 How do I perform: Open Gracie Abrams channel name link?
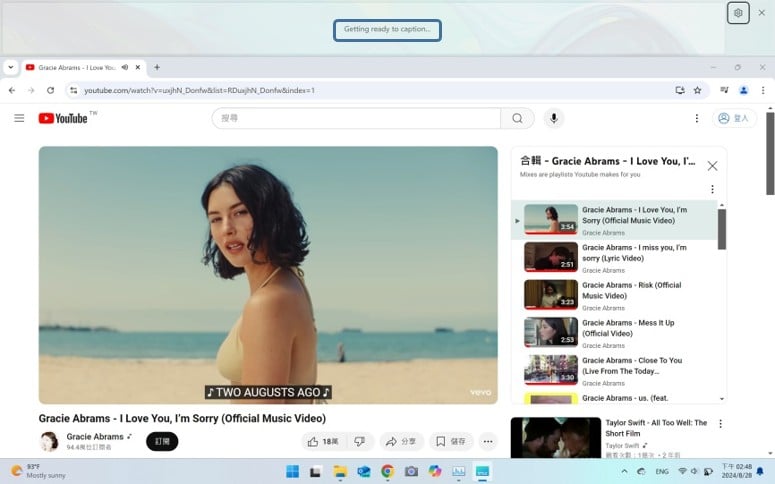[x=95, y=437]
